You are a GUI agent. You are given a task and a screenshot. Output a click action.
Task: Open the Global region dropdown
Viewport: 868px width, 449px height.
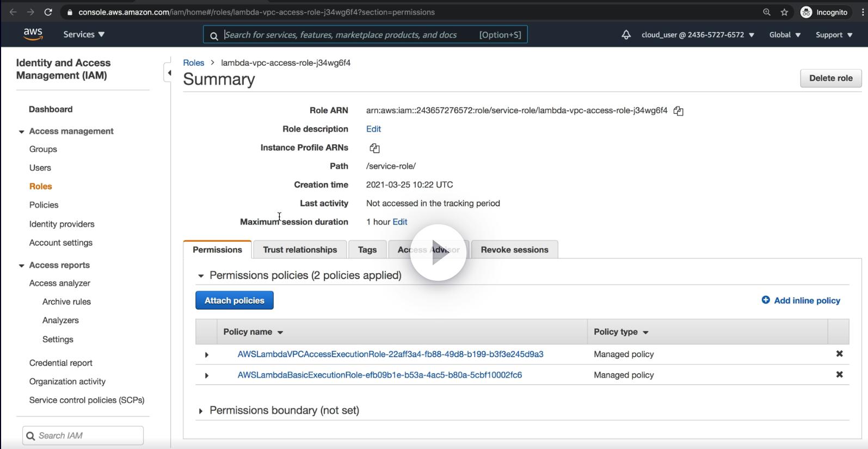(x=785, y=35)
